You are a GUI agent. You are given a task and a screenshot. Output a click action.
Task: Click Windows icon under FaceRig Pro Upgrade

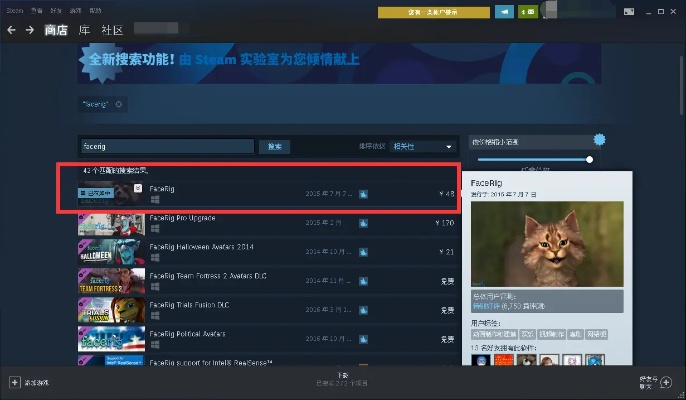(154, 228)
